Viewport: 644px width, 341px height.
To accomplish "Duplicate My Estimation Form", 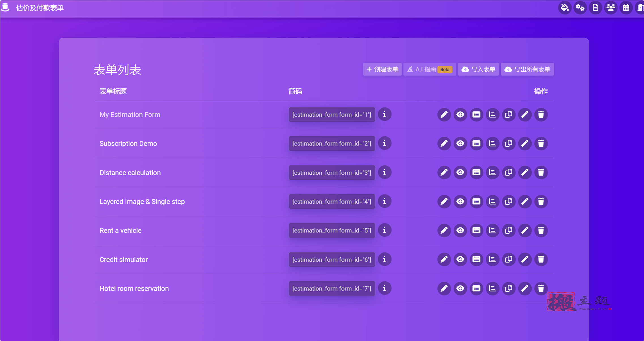I will pyautogui.click(x=509, y=115).
